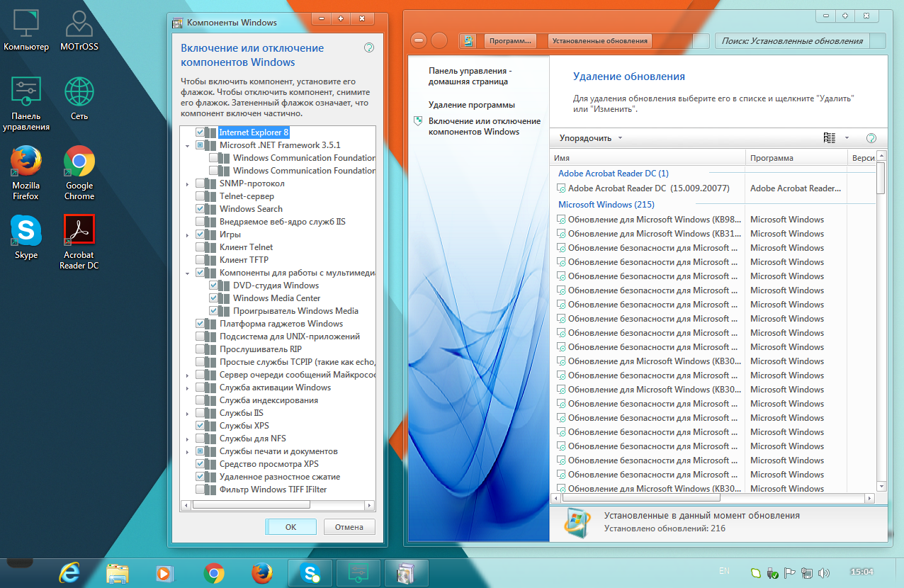The image size is (904, 588).
Task: Launch Google Chrome from desktop
Action: click(x=79, y=173)
